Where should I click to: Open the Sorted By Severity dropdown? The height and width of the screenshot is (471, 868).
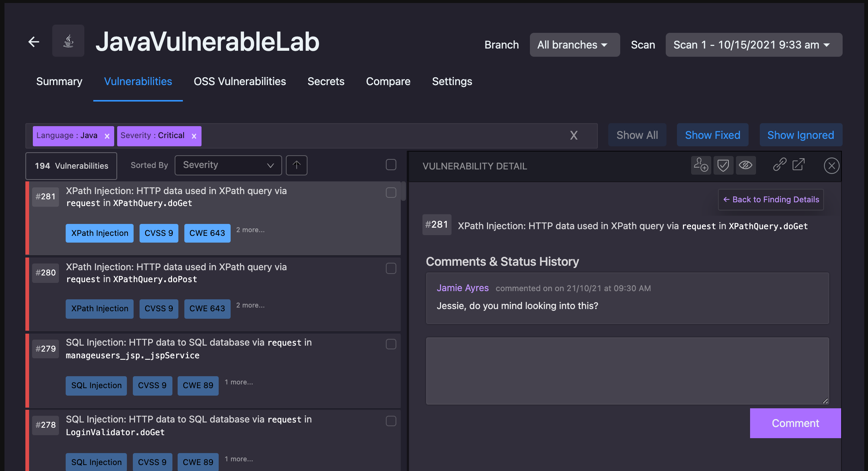point(228,165)
